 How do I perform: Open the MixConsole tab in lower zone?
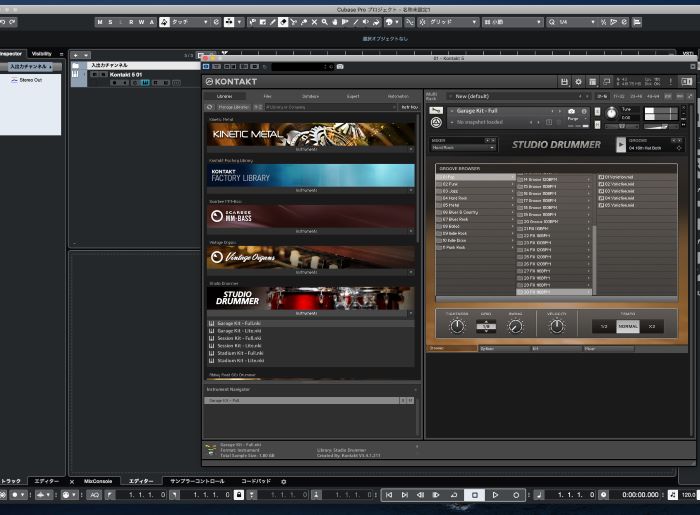pos(98,481)
